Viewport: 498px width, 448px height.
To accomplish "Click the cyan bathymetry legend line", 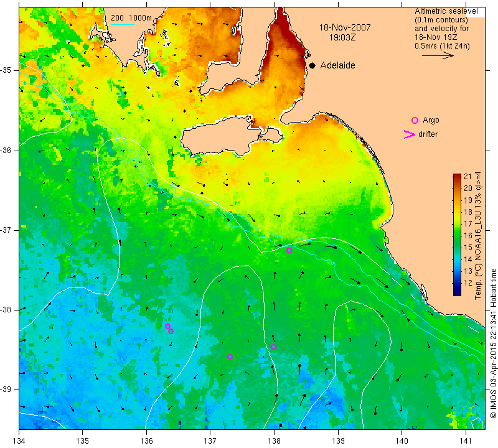I will [x=123, y=24].
